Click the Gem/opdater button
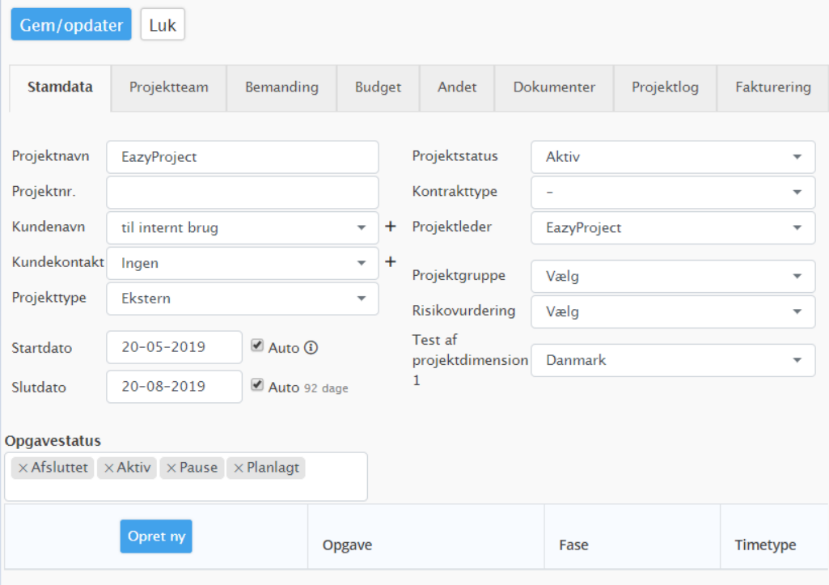 [71, 24]
